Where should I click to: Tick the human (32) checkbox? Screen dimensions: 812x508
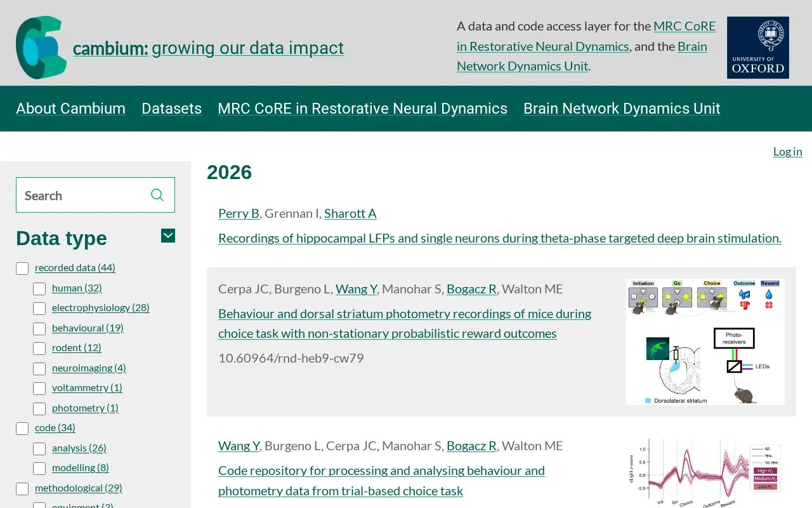[39, 288]
